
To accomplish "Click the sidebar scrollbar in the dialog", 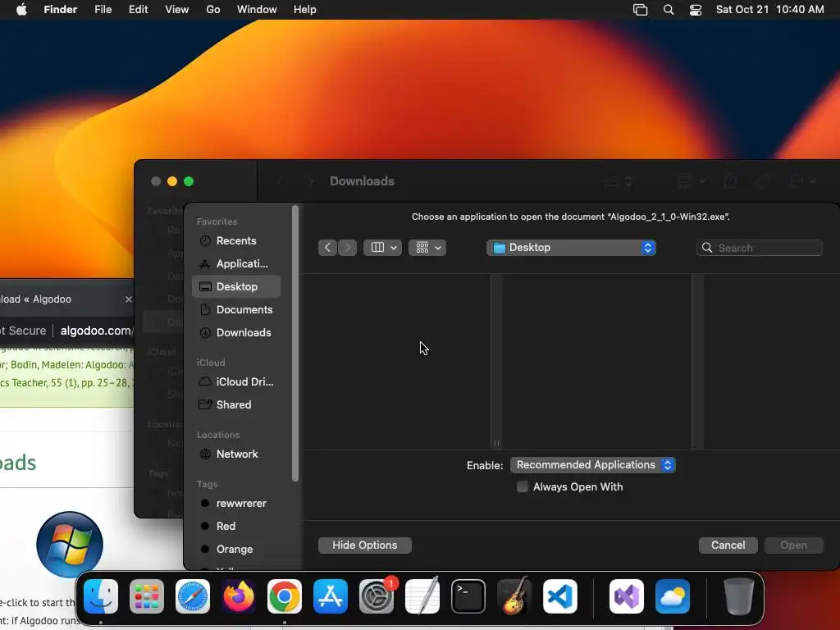I will pyautogui.click(x=295, y=344).
